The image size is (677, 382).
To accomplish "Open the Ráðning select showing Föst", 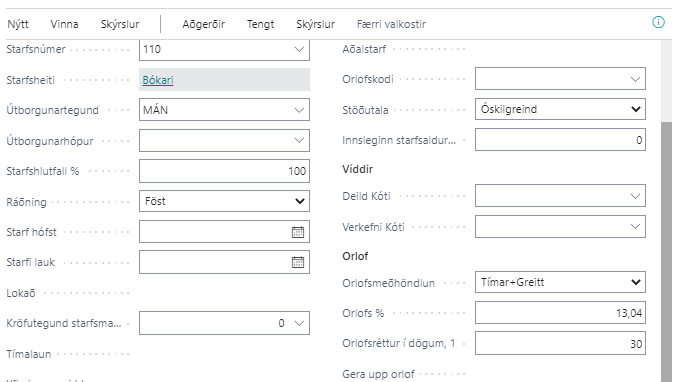I will click(x=224, y=201).
